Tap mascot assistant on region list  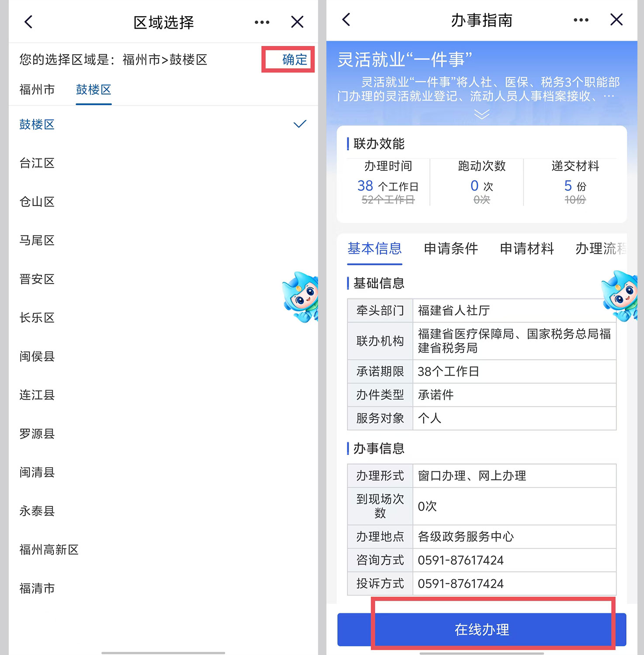click(301, 297)
